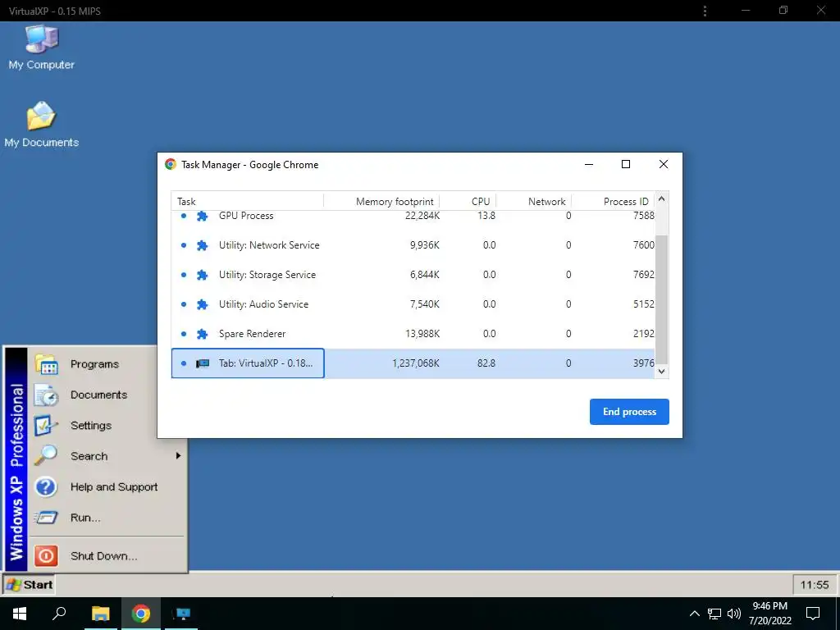Image resolution: width=840 pixels, height=630 pixels.
Task: Open File Explorer from the taskbar
Action: click(100, 614)
